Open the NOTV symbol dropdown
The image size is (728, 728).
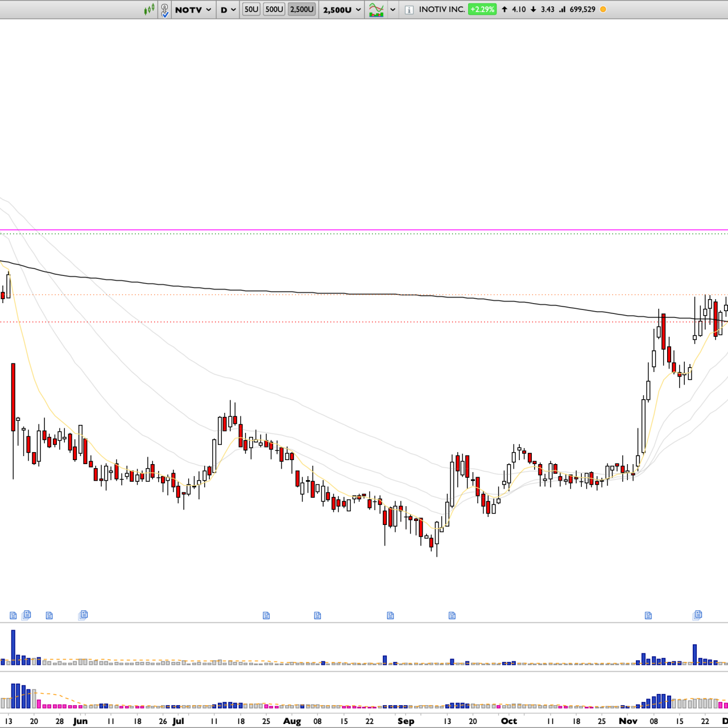point(193,10)
